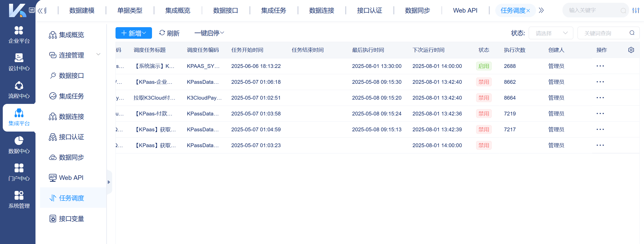Open 系统管理 from the sidebar
The height and width of the screenshot is (244, 644).
coord(19,199)
